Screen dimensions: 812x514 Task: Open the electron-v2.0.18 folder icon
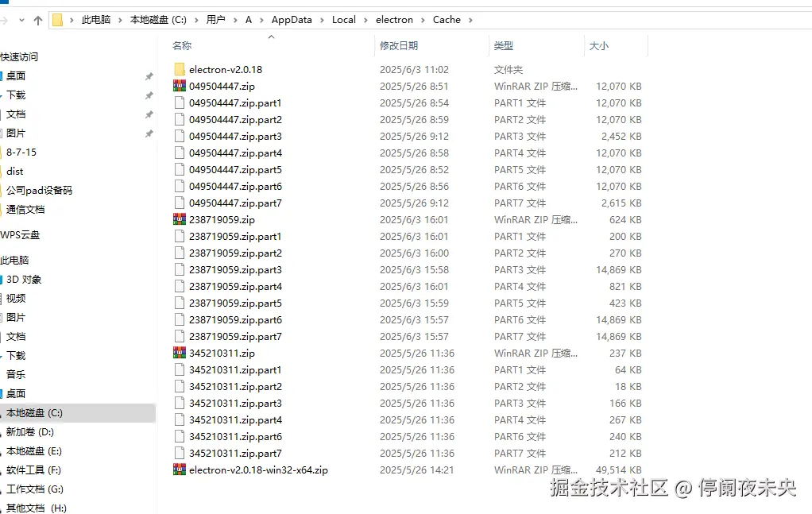(x=180, y=69)
